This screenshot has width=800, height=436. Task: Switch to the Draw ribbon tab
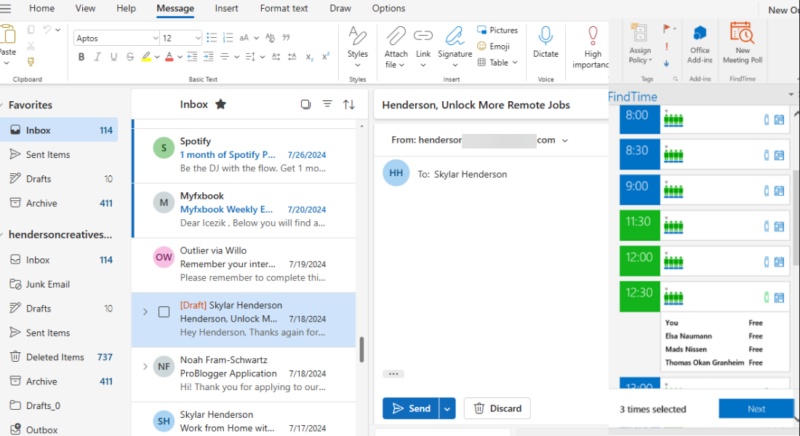click(x=340, y=9)
